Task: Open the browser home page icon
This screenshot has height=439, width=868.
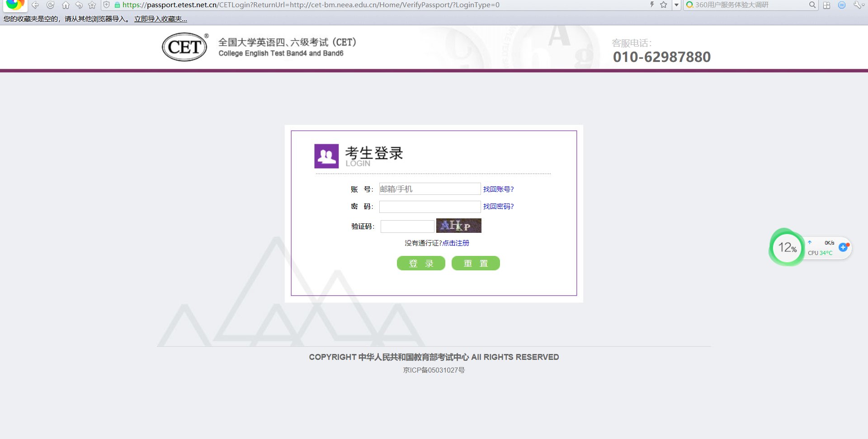Action: tap(66, 5)
